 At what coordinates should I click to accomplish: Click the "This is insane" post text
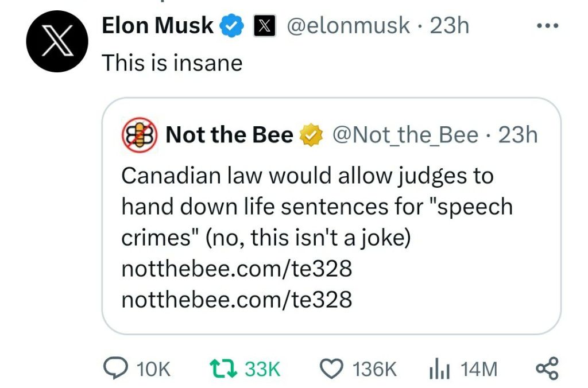pos(172,63)
